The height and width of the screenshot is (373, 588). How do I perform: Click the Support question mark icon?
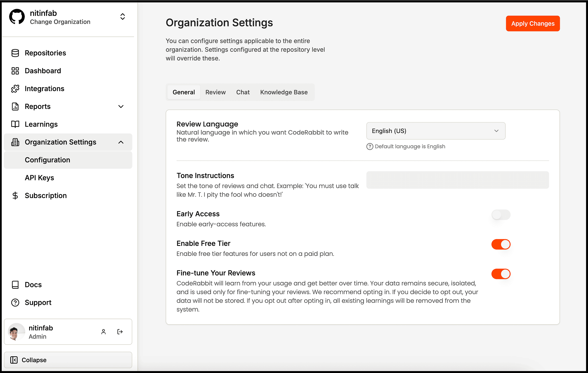(x=15, y=302)
